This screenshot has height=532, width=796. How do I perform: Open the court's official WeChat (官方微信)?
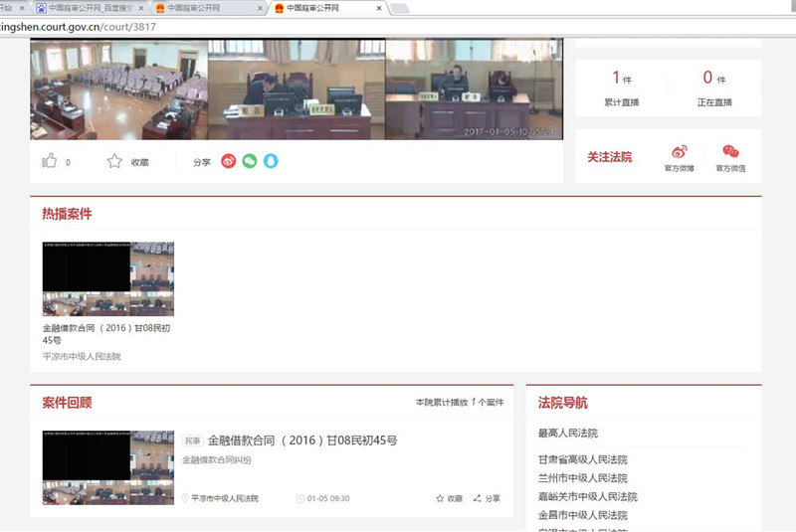730,158
